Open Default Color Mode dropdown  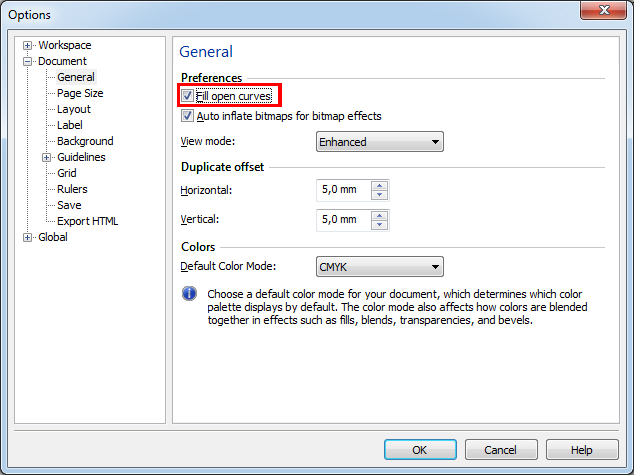[380, 267]
